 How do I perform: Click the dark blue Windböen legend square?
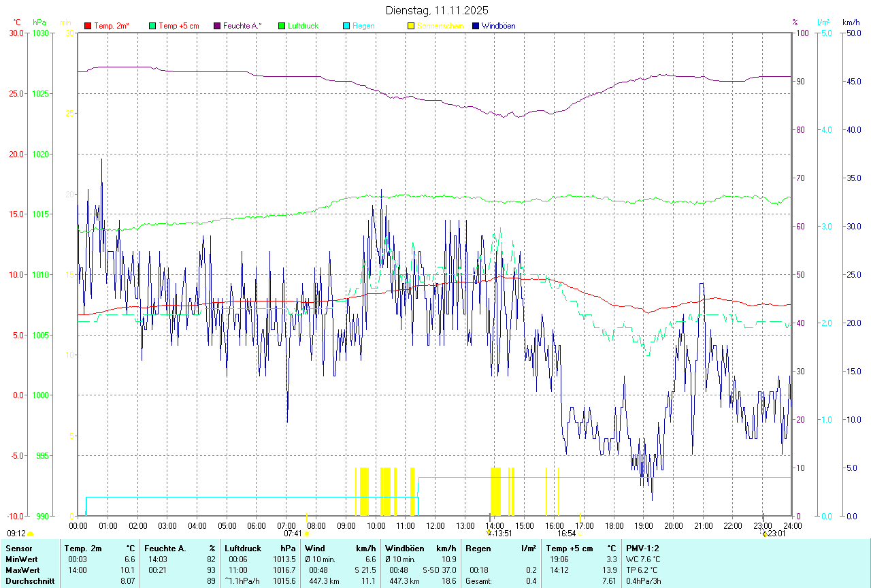476,26
